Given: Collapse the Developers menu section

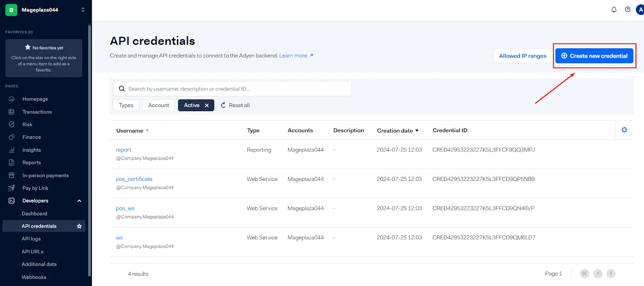Looking at the screenshot, I should 79,201.
